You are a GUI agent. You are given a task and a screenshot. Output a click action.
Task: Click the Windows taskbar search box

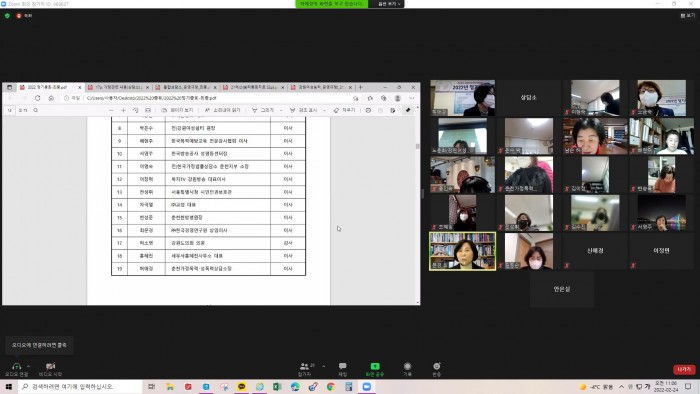[x=80, y=386]
